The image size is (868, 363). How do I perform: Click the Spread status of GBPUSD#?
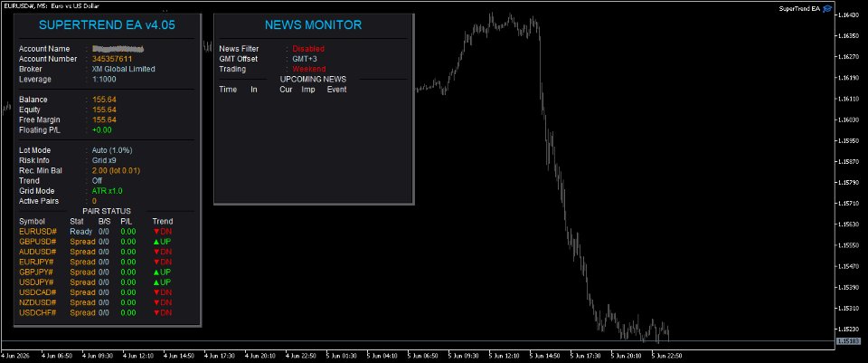coord(82,242)
